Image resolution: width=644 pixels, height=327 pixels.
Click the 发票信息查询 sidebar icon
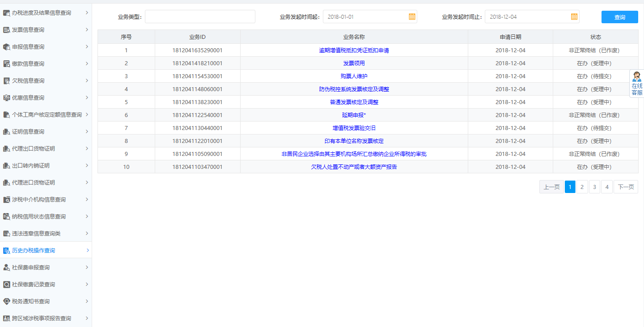[6, 29]
